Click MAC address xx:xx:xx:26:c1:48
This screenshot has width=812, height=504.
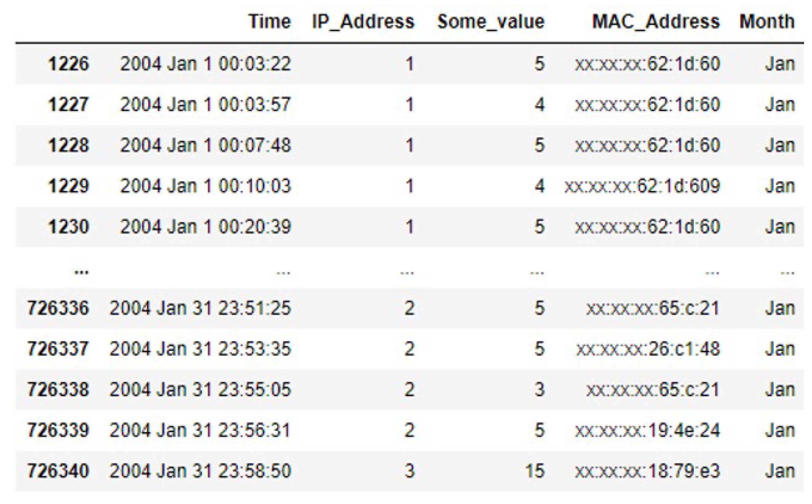click(x=648, y=349)
